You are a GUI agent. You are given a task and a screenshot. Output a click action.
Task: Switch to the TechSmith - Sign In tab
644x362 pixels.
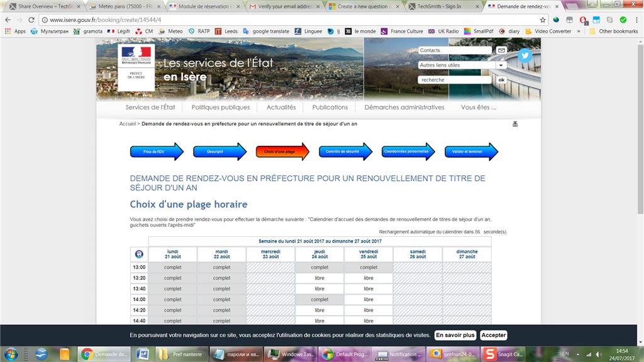click(x=443, y=6)
